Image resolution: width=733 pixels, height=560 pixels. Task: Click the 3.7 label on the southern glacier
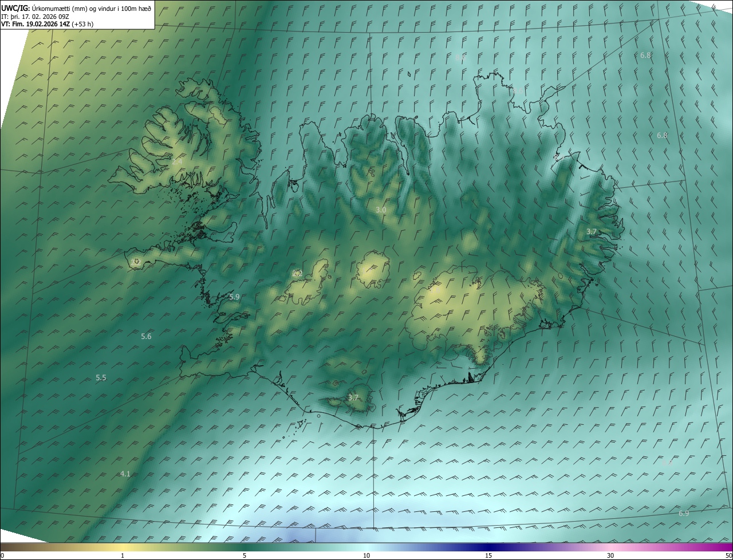[353, 398]
